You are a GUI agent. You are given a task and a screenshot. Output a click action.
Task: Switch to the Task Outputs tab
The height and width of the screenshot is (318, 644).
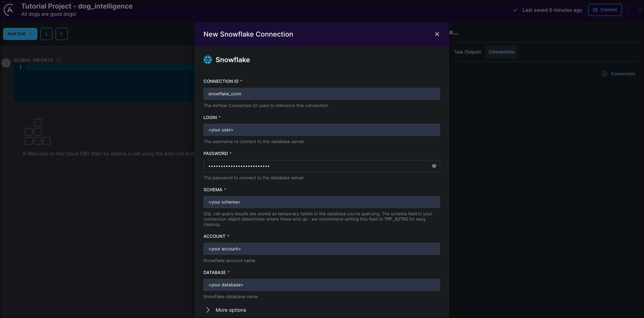pyautogui.click(x=467, y=52)
